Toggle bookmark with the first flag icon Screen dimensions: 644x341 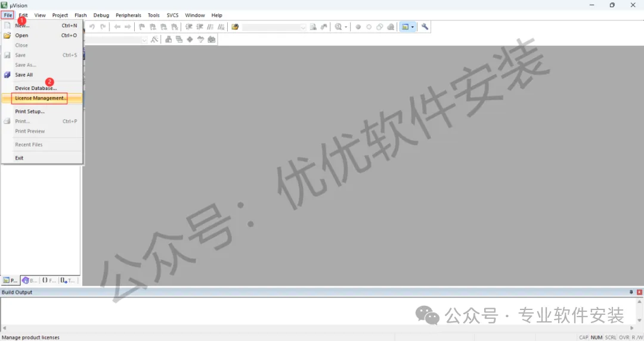click(142, 27)
